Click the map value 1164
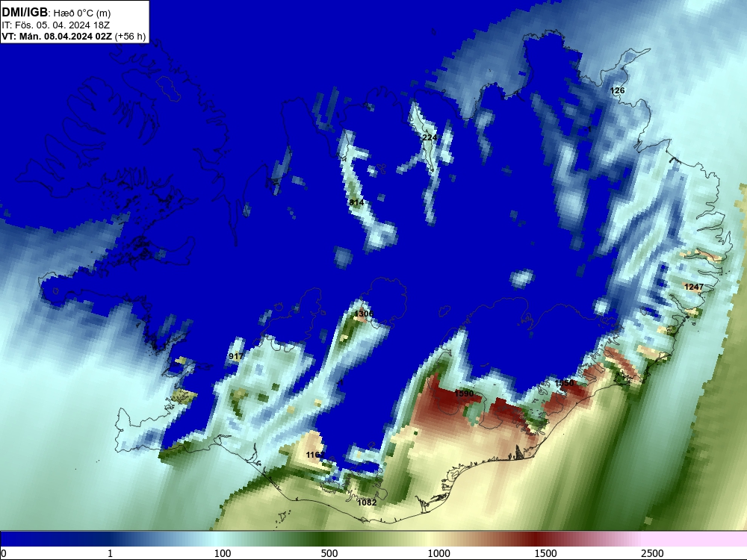The height and width of the screenshot is (560, 747). tap(315, 455)
